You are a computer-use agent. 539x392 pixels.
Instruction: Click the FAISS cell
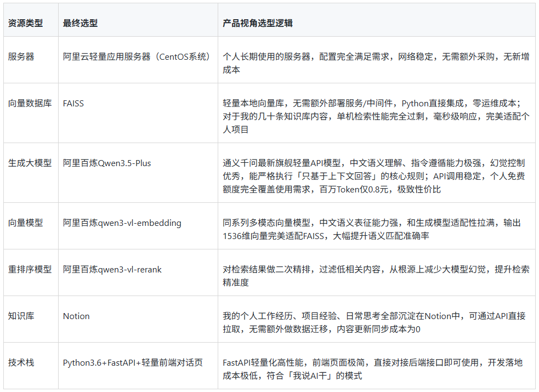[x=73, y=104]
